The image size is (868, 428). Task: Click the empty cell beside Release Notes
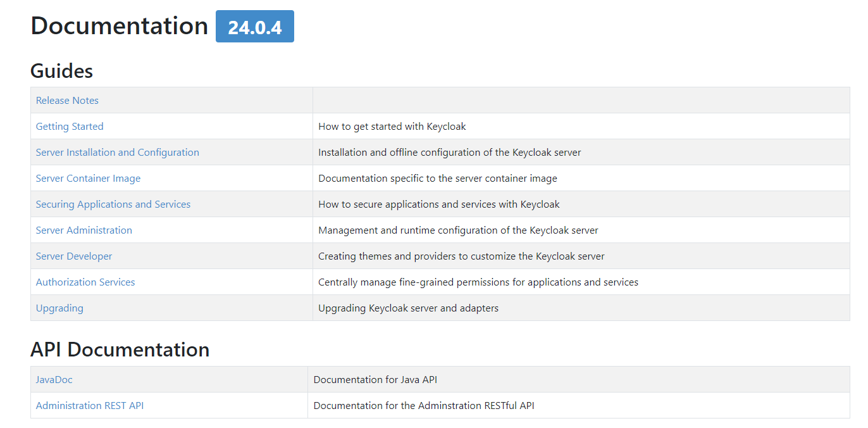(569, 100)
